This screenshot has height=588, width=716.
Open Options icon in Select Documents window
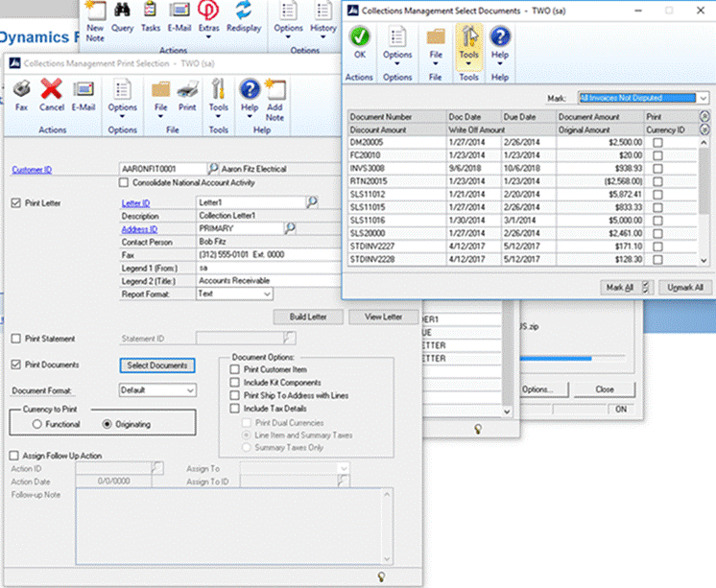point(396,36)
